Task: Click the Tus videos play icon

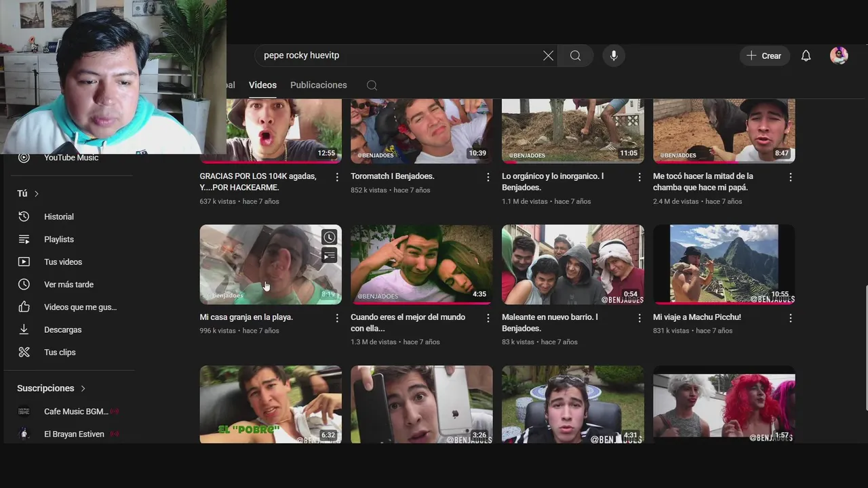Action: (24, 262)
